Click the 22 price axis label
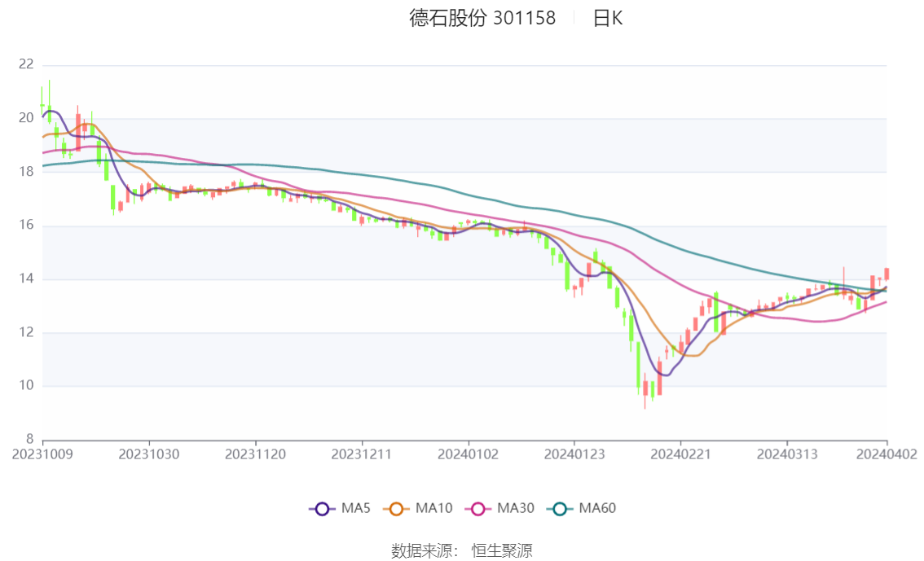The width and height of the screenshot is (924, 561). tap(26, 64)
